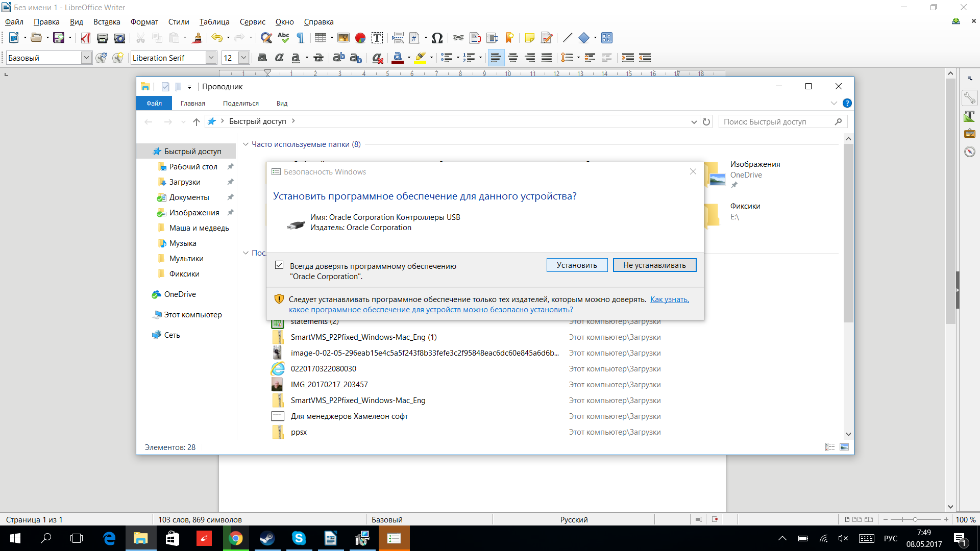
Task: Click the Insert Image icon in Writer
Action: [x=344, y=38]
